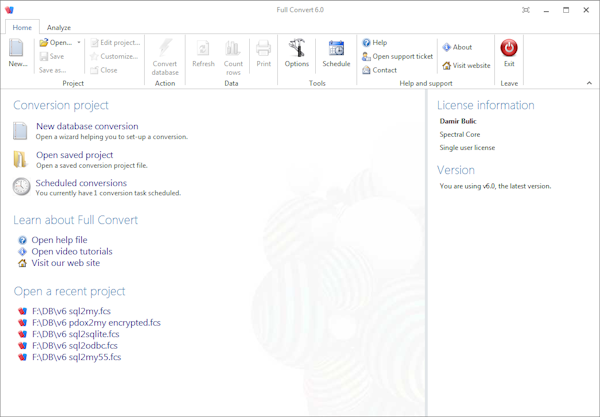600x417 pixels.
Task: Click the full screen icon in title bar
Action: pyautogui.click(x=526, y=10)
